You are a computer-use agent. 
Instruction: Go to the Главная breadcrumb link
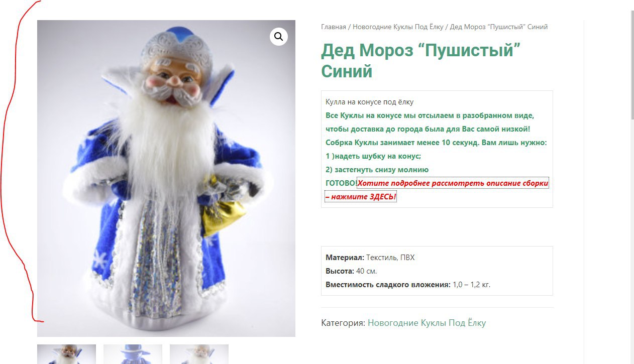(334, 27)
